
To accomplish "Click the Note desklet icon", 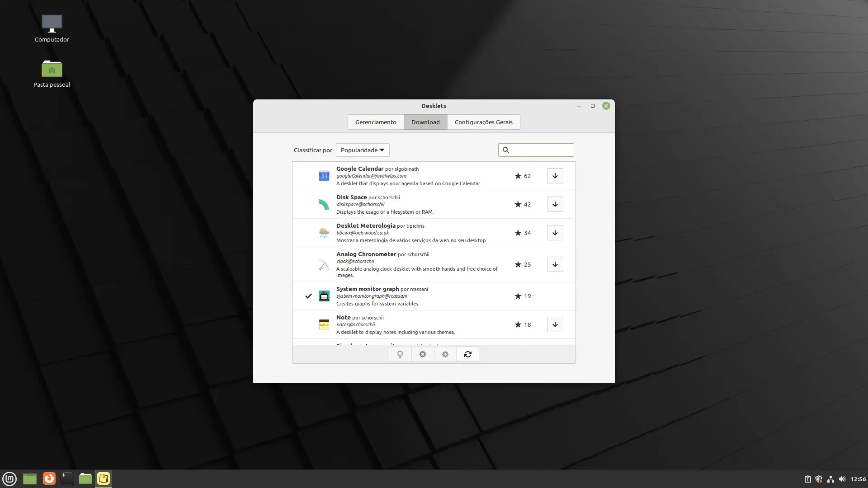I will click(x=324, y=324).
